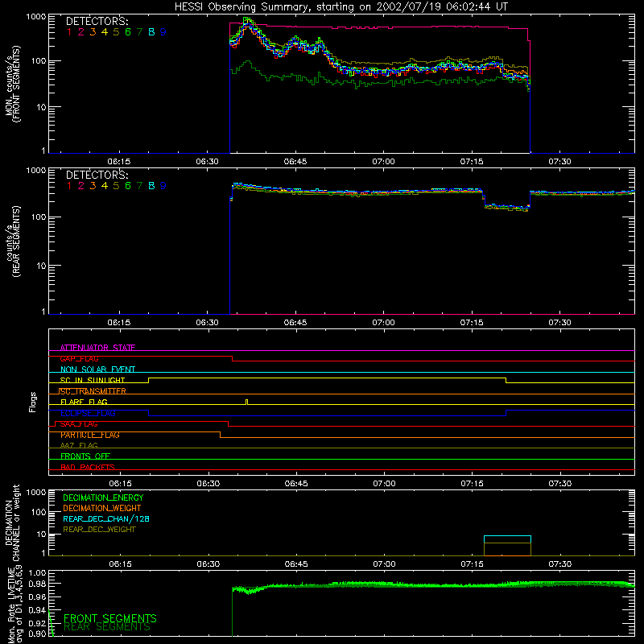Click the ATTENUATOR_STATE flag label
Viewport: 644px width, 644px height.
click(97, 348)
